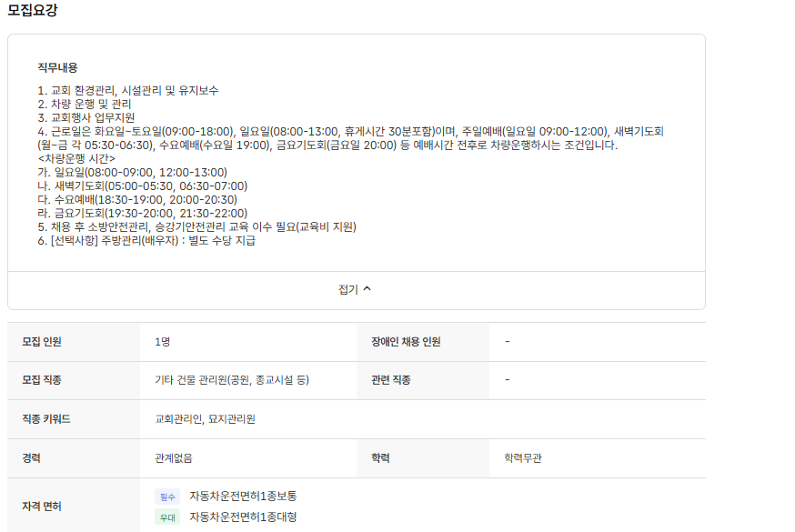Click the 직무내용 heading
The height and width of the screenshot is (532, 795).
pyautogui.click(x=57, y=67)
